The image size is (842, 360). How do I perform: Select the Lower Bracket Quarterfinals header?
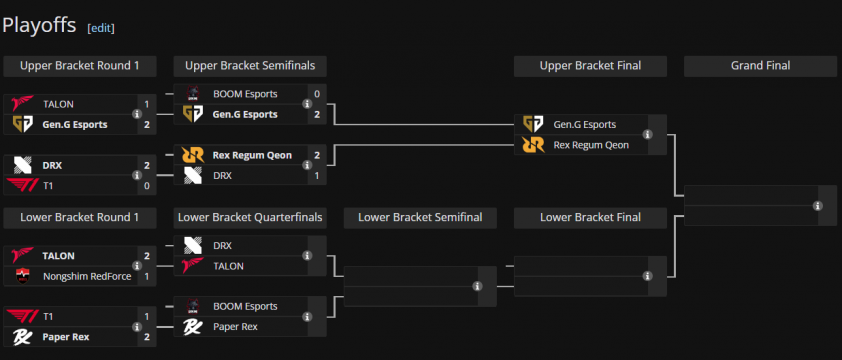[250, 218]
